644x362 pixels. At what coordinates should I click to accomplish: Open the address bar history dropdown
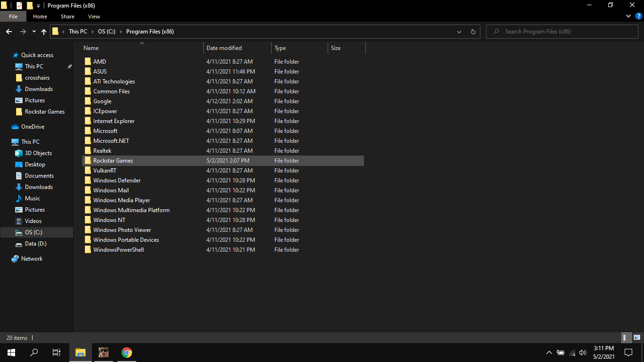pyautogui.click(x=459, y=32)
